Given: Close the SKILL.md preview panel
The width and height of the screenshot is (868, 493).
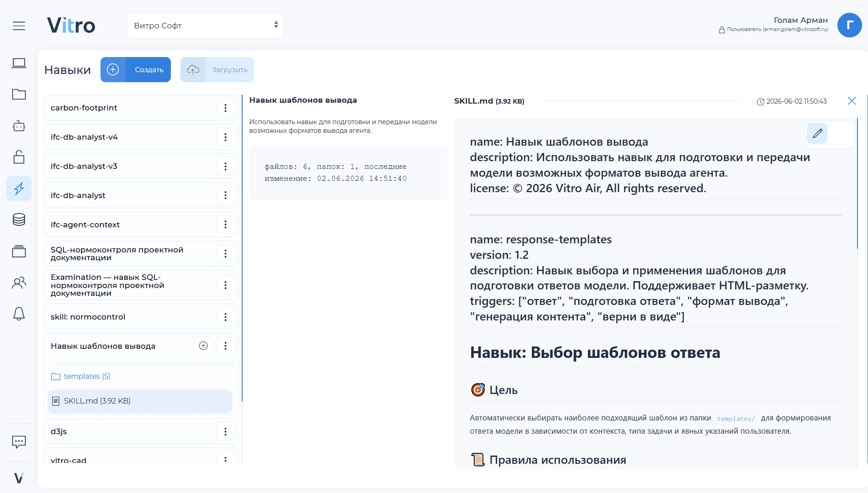Looking at the screenshot, I should coord(852,101).
